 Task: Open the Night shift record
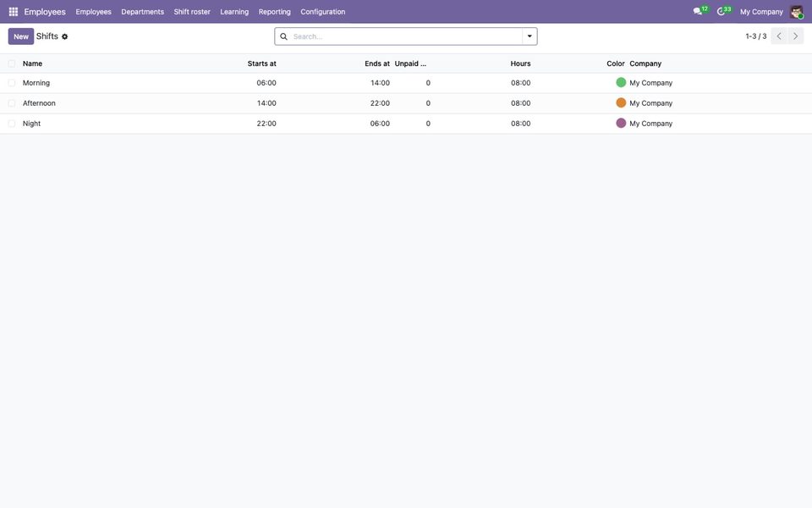coord(31,124)
